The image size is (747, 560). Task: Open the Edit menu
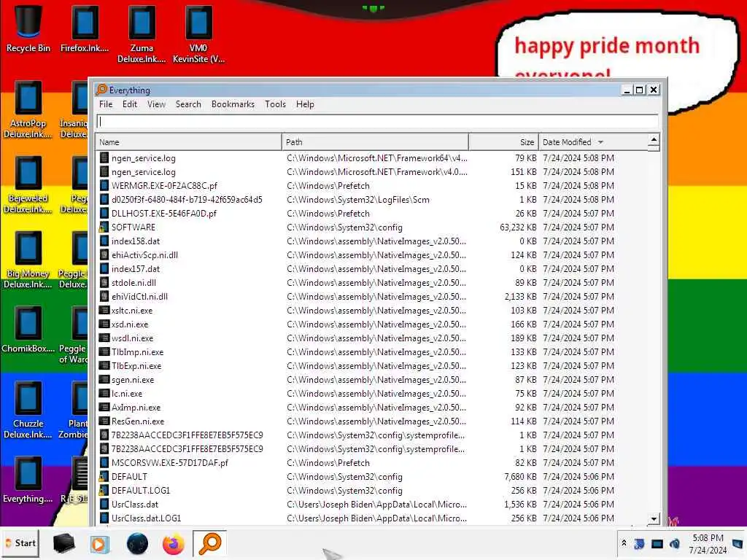130,104
